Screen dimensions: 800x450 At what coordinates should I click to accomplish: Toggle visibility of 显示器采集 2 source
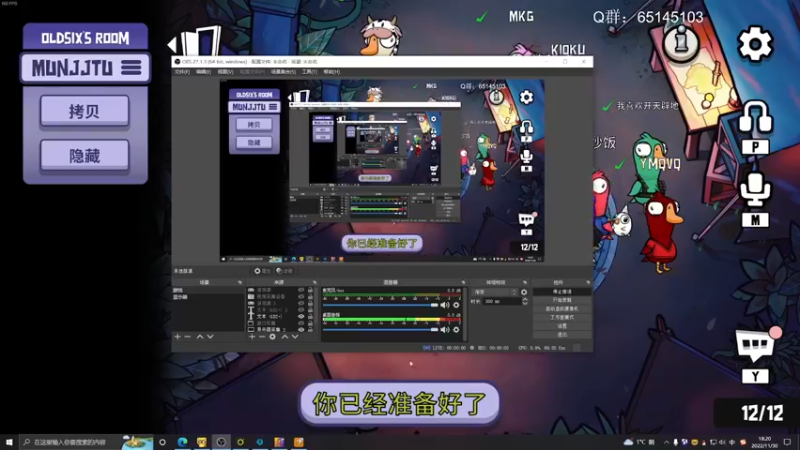click(x=301, y=330)
